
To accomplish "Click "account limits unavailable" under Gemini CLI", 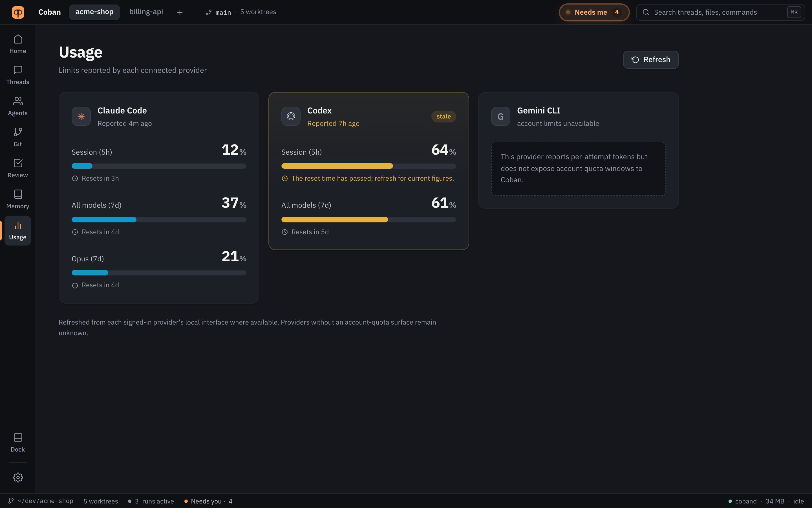I will point(558,124).
